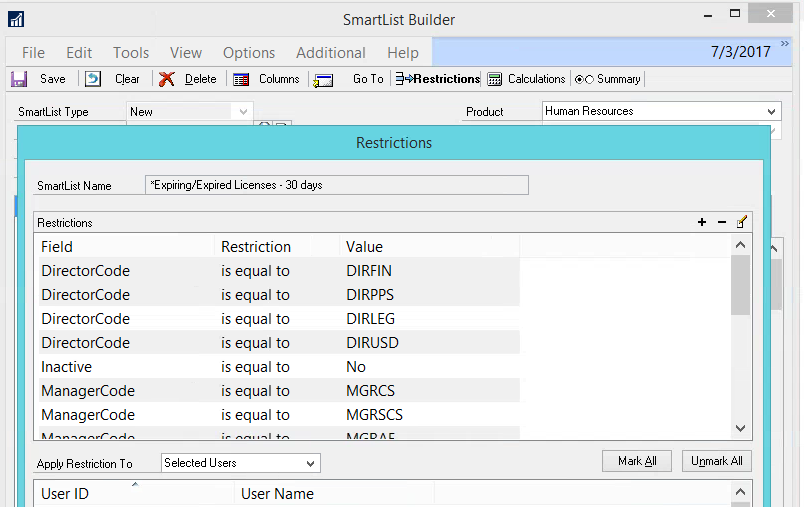
Task: Click the Mark All button
Action: point(637,461)
